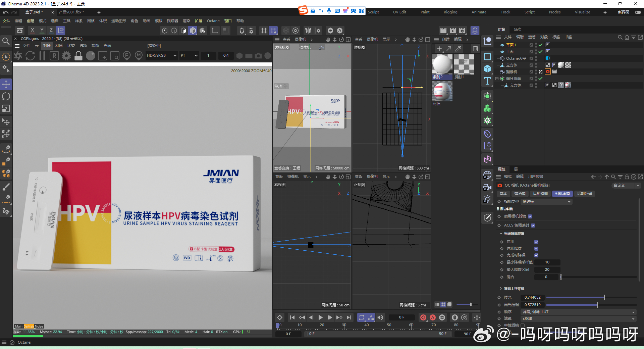Select 摄像机 object in object manager
Viewport: 644px width, 349px height.
click(x=512, y=72)
